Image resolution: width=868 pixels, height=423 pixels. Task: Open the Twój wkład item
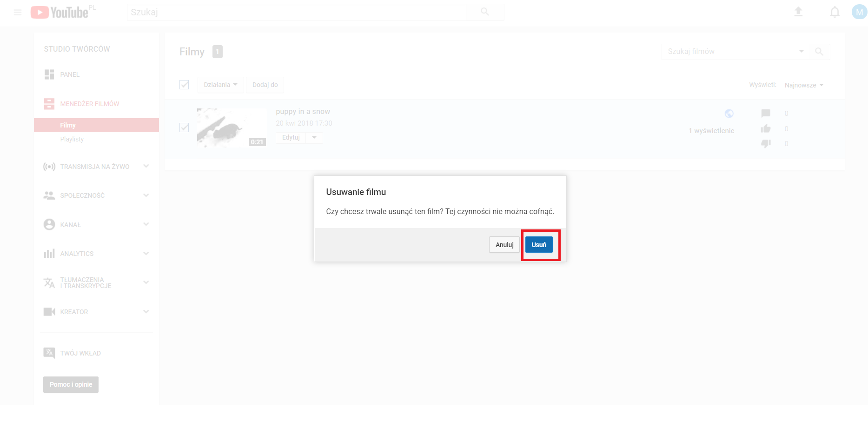[x=80, y=353]
